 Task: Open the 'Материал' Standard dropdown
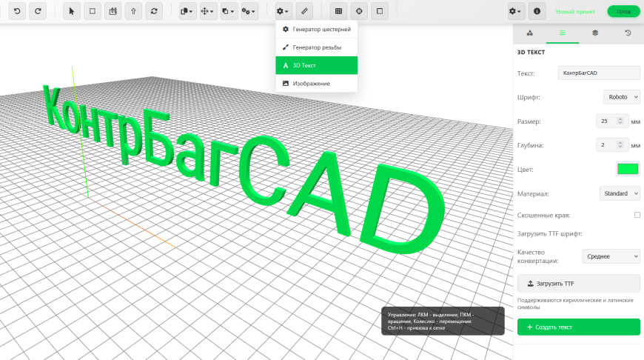pos(620,193)
